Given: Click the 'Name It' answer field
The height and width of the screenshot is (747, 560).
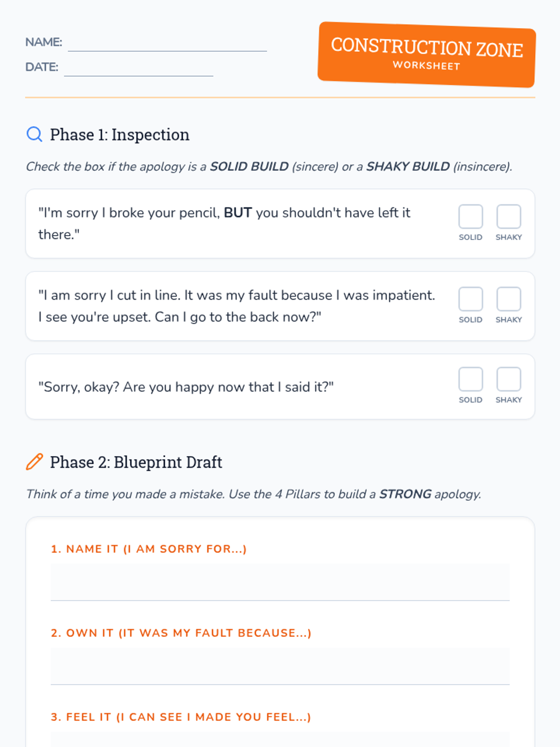Looking at the screenshot, I should pos(280,582).
